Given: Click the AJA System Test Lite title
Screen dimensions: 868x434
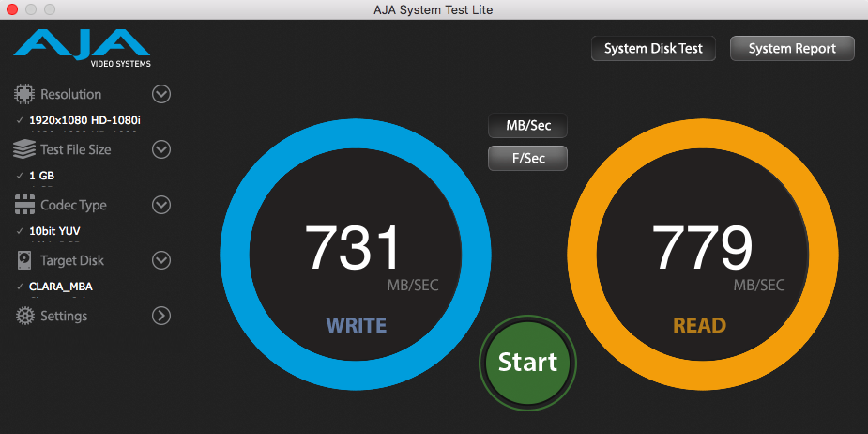Looking at the screenshot, I should [x=434, y=9].
